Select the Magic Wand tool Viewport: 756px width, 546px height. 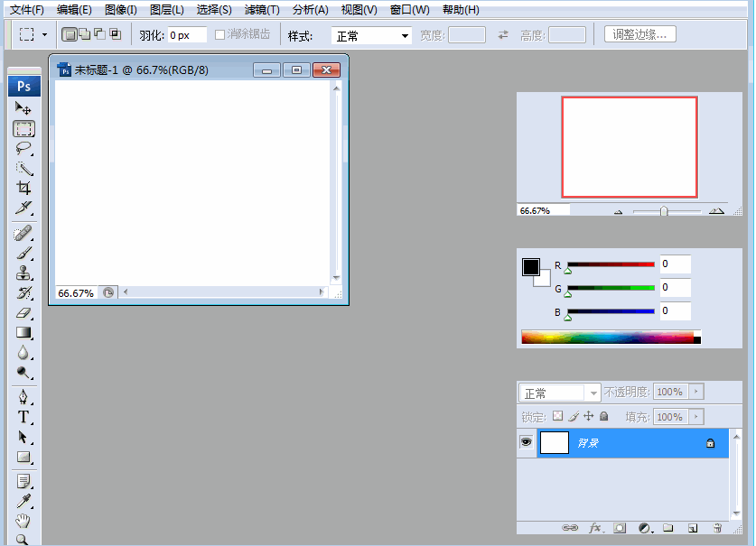point(23,168)
